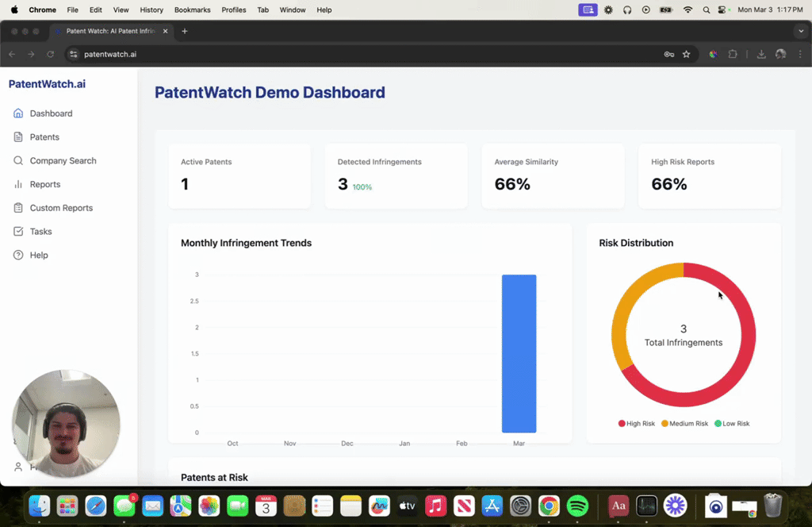The image size is (812, 527).
Task: Toggle High Risk legend item
Action: pos(637,423)
